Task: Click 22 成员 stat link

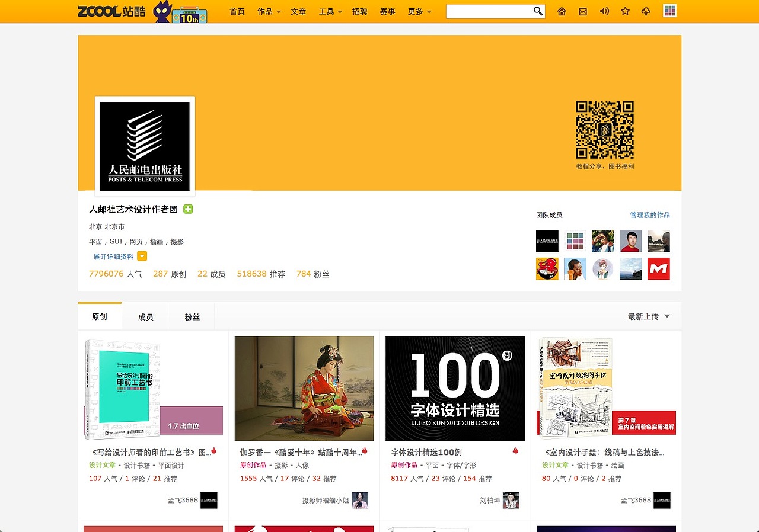Action: tap(212, 274)
